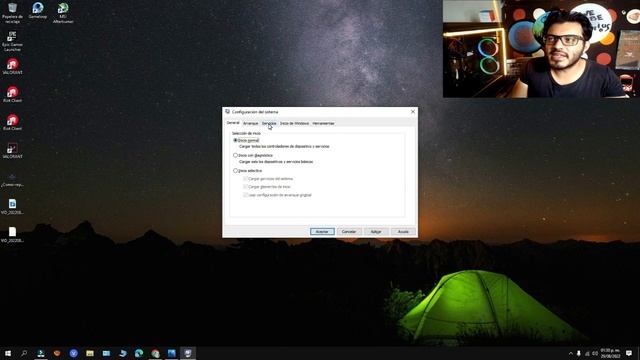Click the microphone tray icon
The image size is (640, 360).
pos(578,353)
